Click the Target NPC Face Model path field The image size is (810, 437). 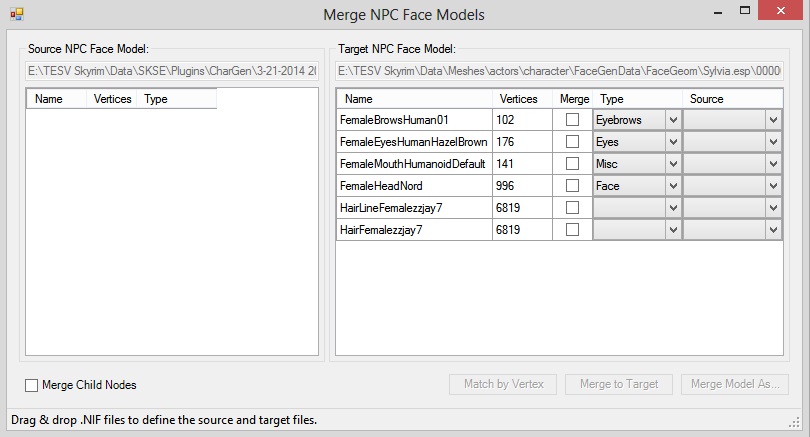(x=559, y=71)
